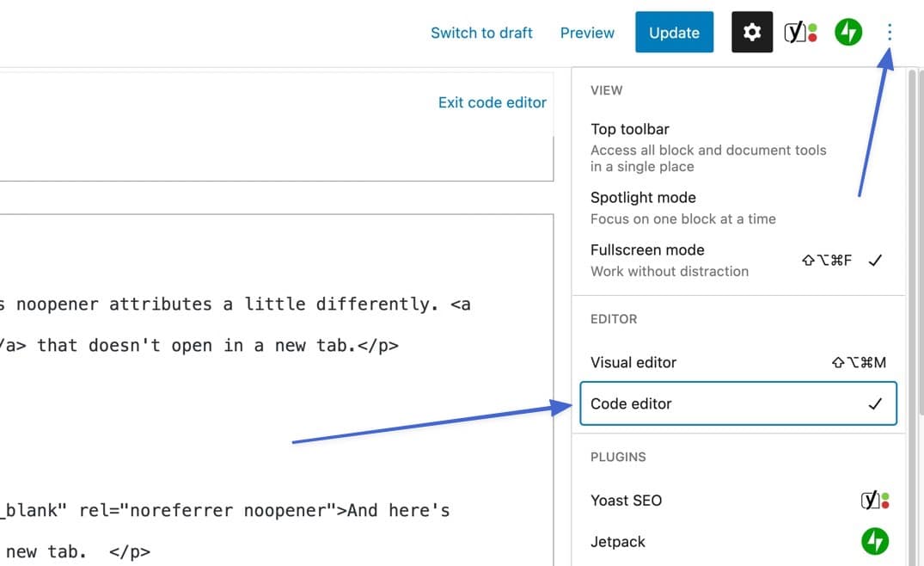Enable Spotlight mode
The width and height of the screenshot is (924, 566).
643,197
